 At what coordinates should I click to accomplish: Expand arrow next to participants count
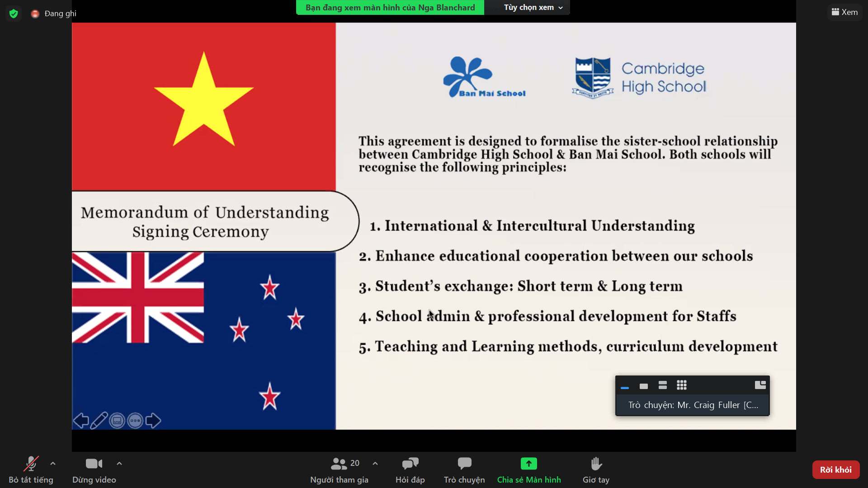tap(375, 464)
